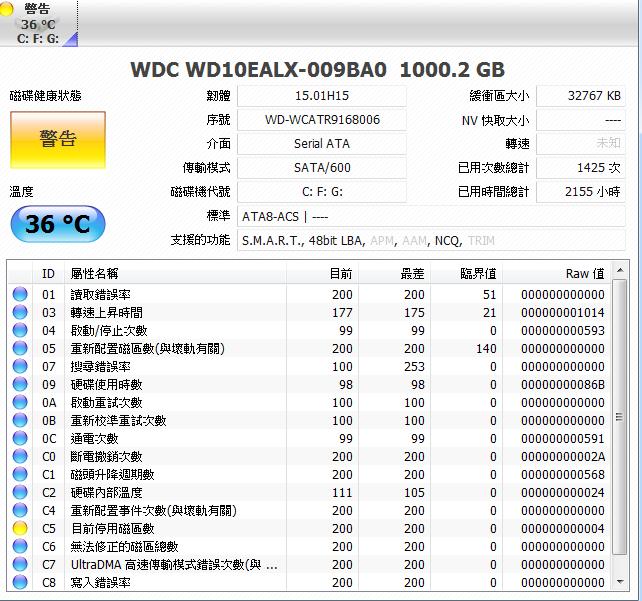
Task: Click the attribute list scrollbar thumb
Action: tap(620, 417)
